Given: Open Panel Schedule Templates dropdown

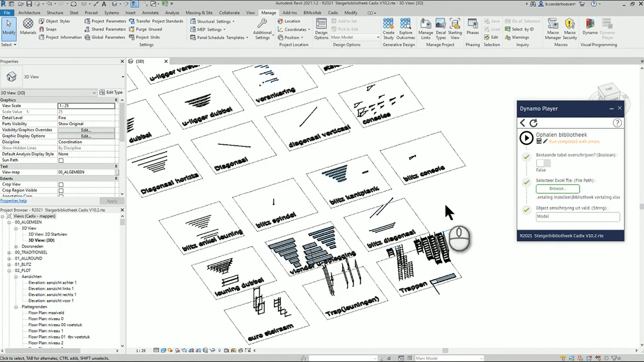Looking at the screenshot, I should tap(219, 37).
